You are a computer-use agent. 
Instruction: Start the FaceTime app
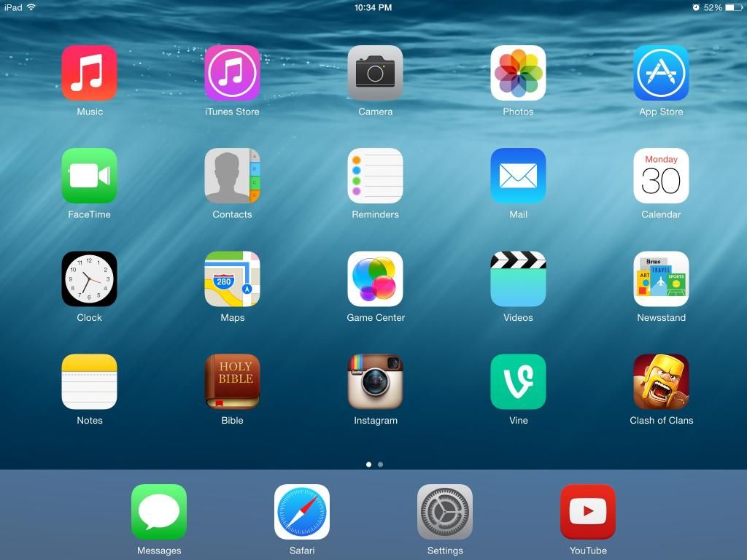[89, 176]
